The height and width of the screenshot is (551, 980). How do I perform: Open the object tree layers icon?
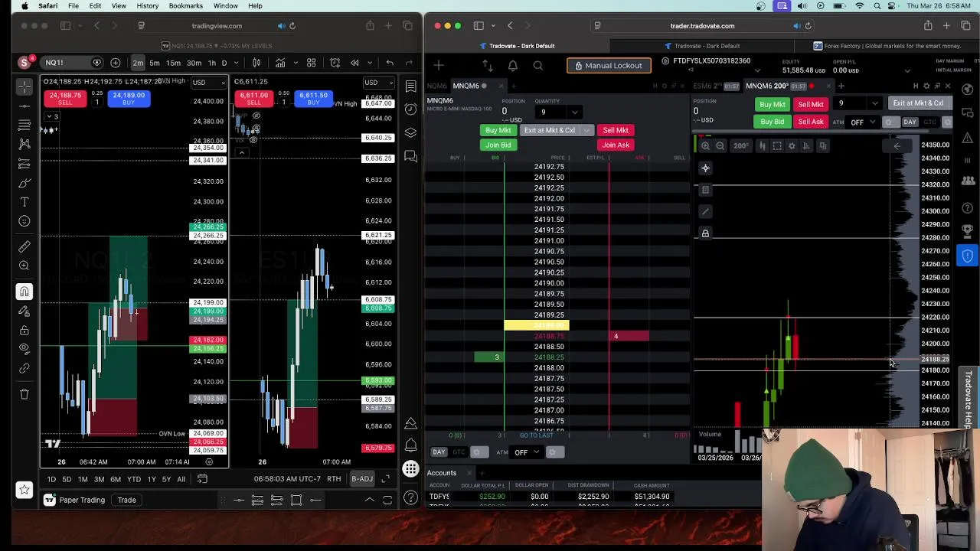411,132
